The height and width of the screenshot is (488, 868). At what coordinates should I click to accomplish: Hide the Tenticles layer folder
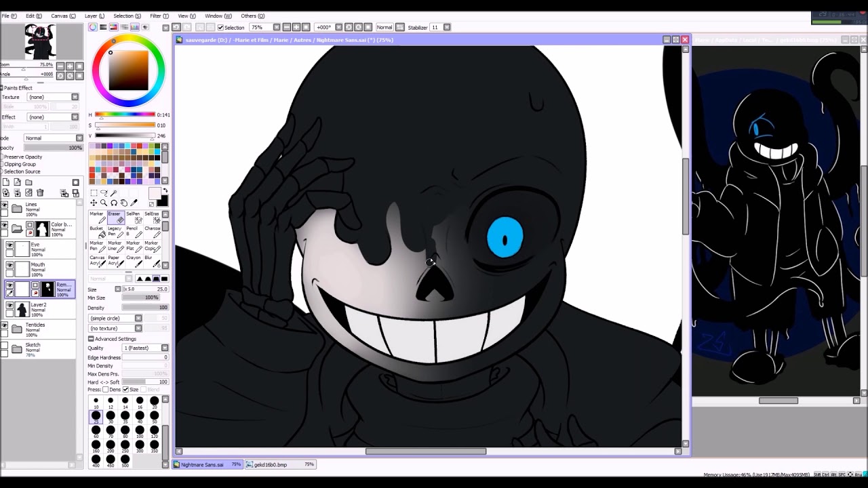coord(5,326)
